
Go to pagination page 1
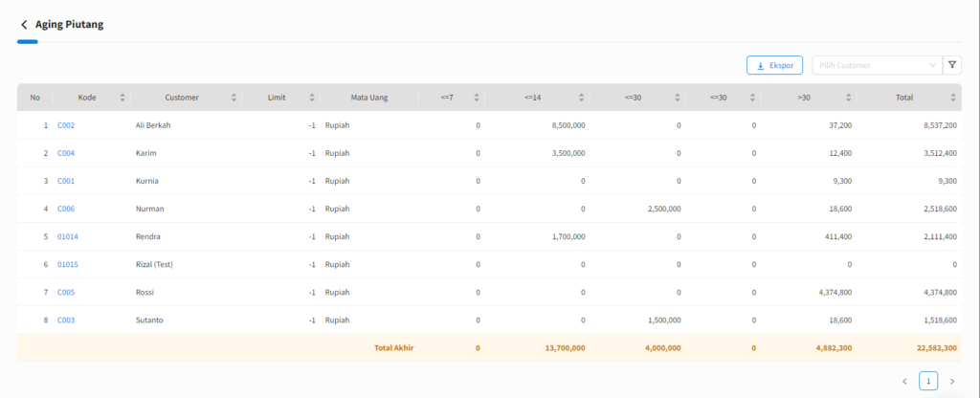[x=928, y=381]
